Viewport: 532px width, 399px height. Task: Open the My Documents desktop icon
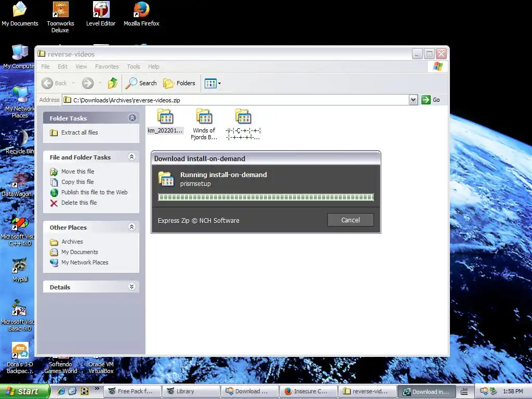pyautogui.click(x=20, y=14)
